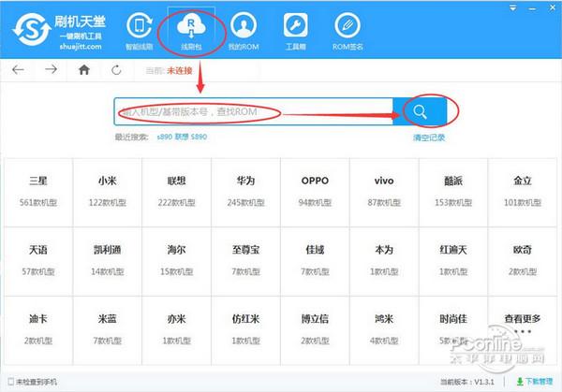Open the 鸿米 brand tile

384,330
